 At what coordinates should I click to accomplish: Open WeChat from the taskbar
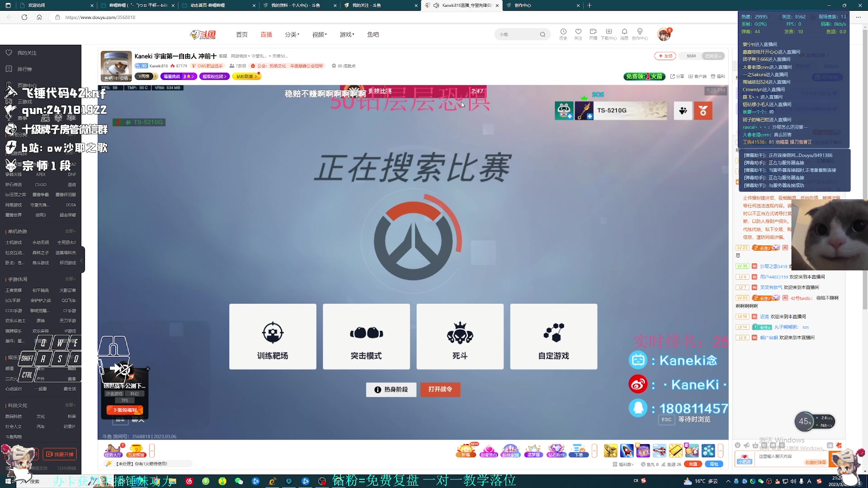point(239,481)
